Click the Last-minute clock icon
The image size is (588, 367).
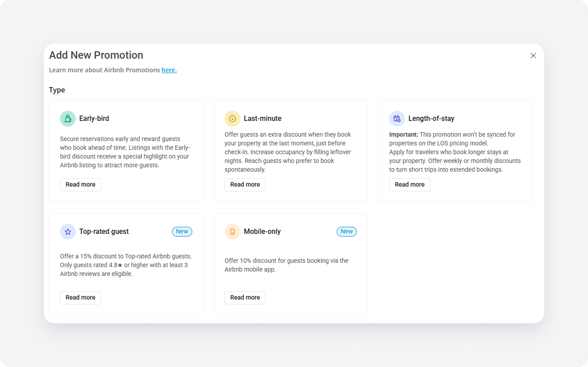click(232, 119)
